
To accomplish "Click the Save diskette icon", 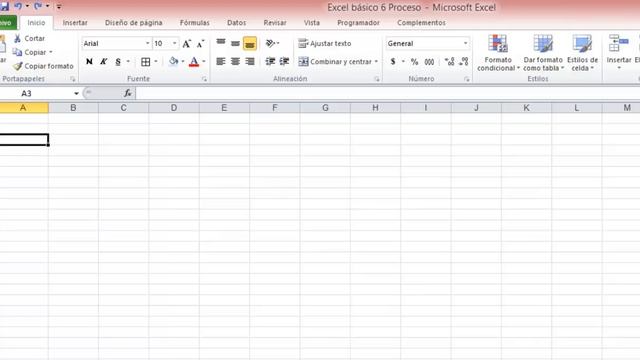I will click(x=4, y=6).
